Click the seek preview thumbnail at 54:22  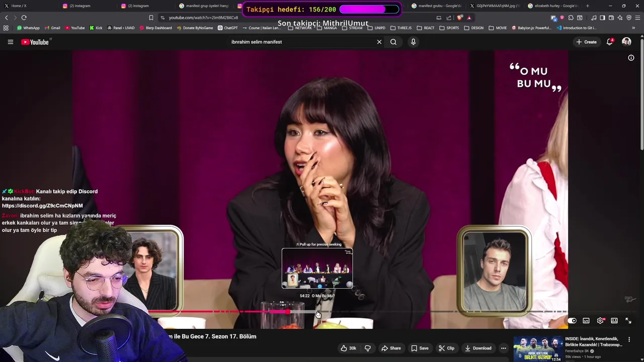coord(317,268)
